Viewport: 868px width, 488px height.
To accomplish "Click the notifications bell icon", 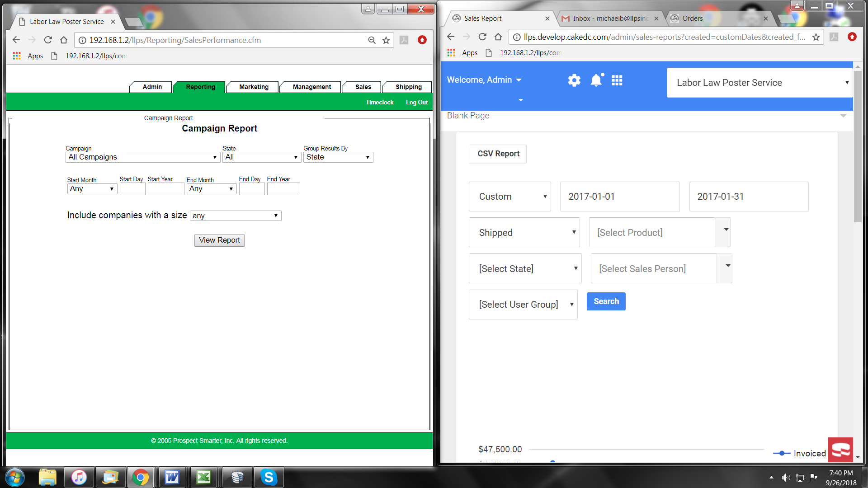I will pyautogui.click(x=596, y=80).
